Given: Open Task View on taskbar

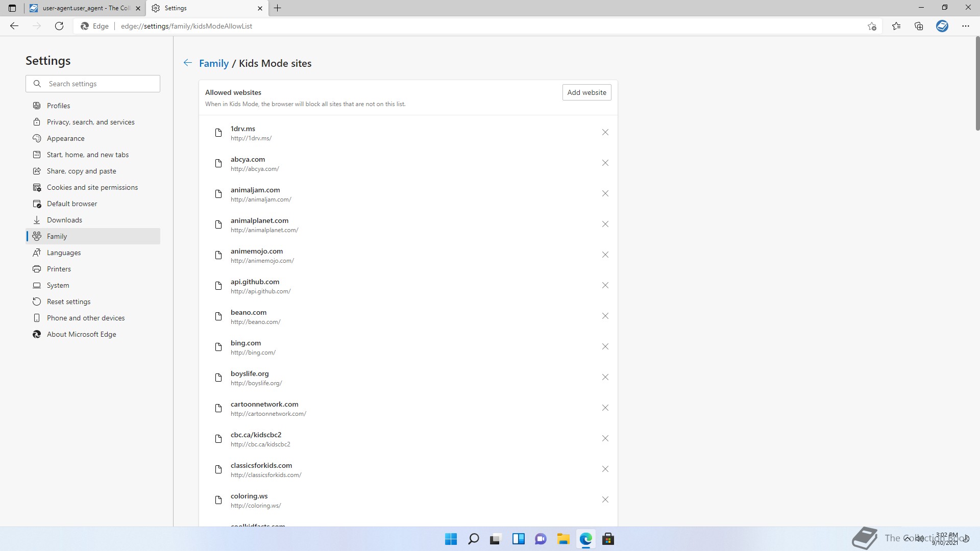Looking at the screenshot, I should point(496,539).
